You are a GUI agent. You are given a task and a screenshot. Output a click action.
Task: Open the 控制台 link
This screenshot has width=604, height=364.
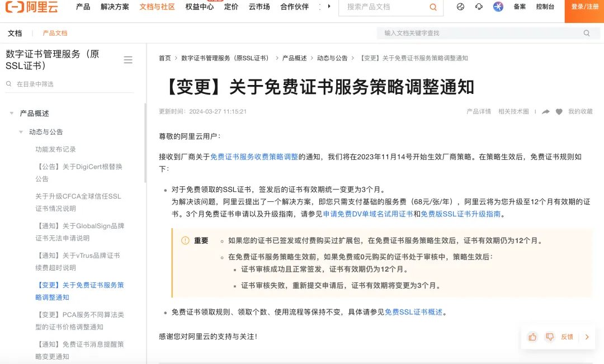(x=545, y=7)
